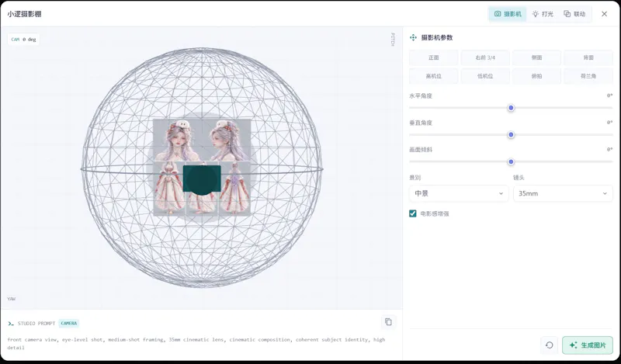
Task: Select the 右前 3/4 view preset
Action: 485,57
